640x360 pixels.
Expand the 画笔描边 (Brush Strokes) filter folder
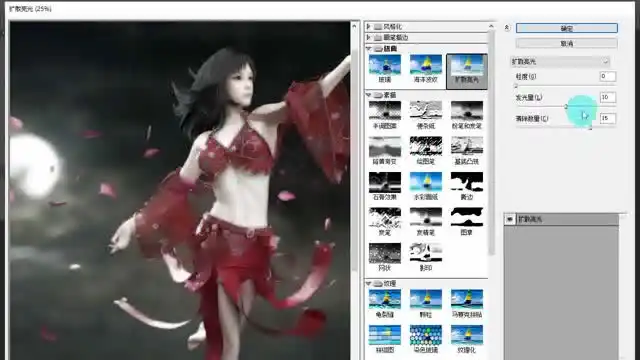coord(369,38)
